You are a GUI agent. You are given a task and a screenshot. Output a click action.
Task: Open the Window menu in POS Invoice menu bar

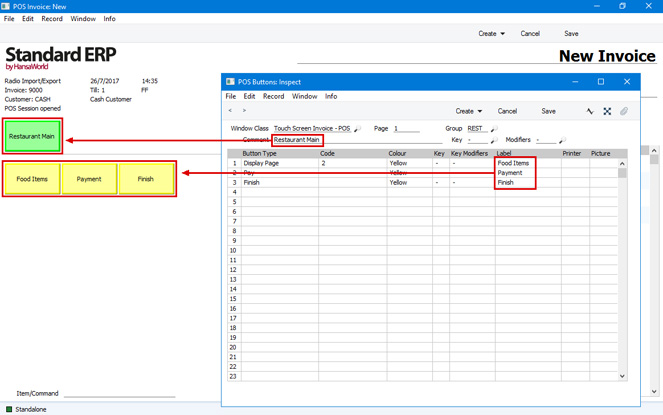click(83, 19)
